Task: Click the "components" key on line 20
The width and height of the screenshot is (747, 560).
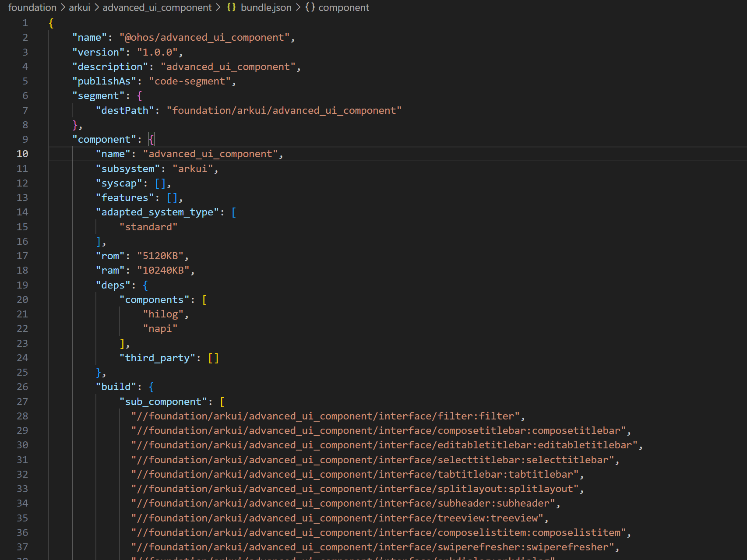Action: point(154,300)
